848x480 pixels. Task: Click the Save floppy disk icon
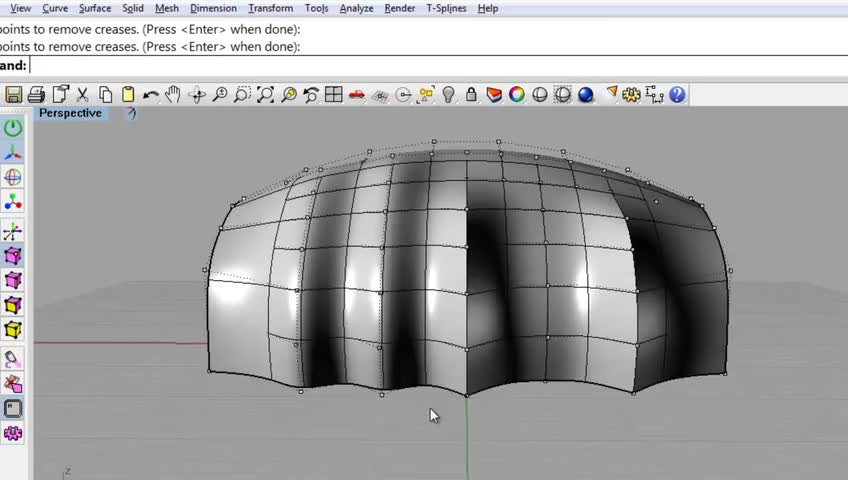pos(14,95)
